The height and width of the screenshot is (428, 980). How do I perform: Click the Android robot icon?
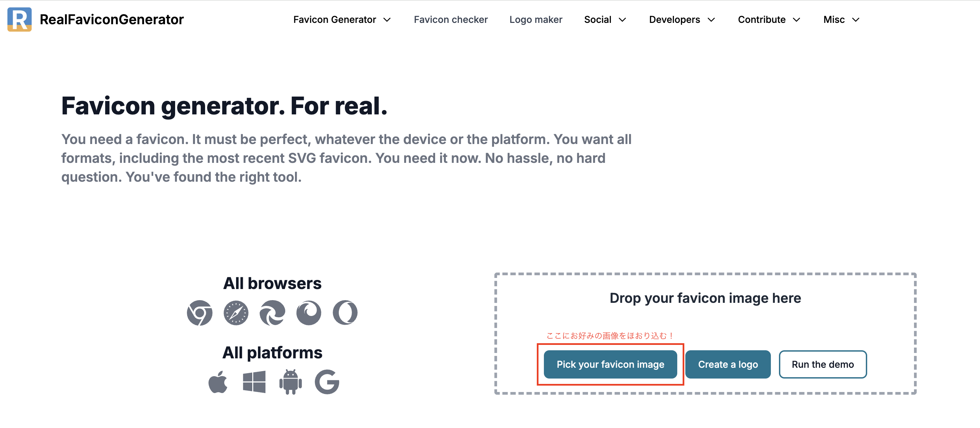[291, 382]
